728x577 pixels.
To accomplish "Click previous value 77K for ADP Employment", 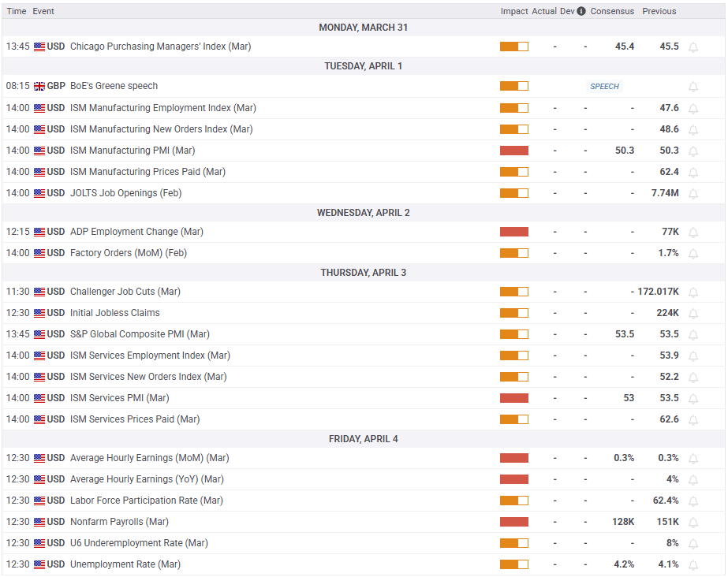I will [x=670, y=232].
